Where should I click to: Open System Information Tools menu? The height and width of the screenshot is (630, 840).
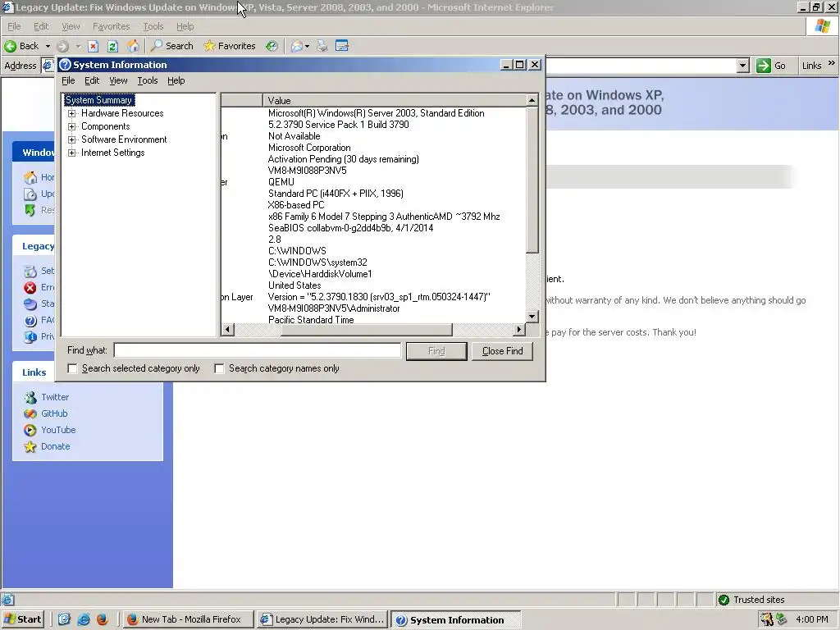tap(148, 80)
